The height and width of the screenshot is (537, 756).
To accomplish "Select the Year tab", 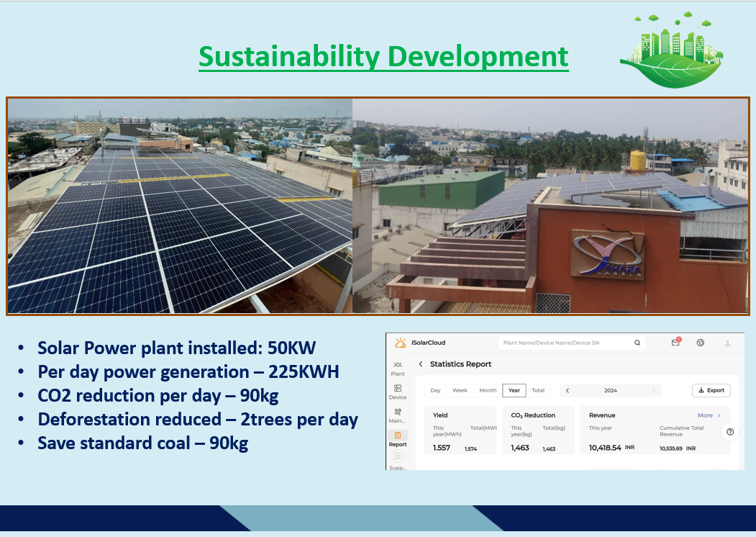I will (514, 390).
